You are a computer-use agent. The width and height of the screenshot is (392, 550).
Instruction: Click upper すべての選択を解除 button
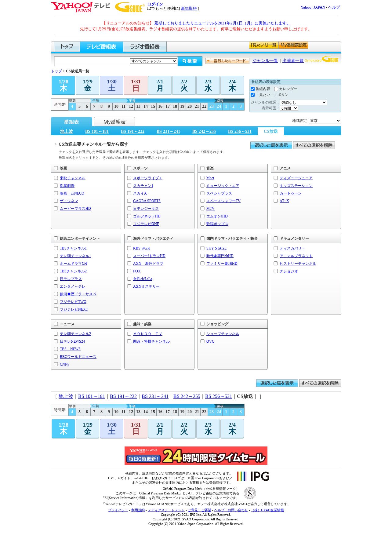(314, 145)
